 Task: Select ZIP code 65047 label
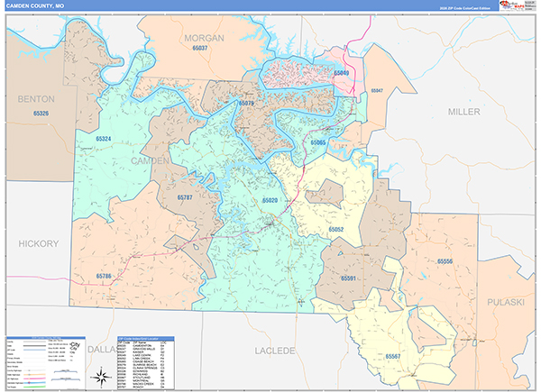[377, 91]
